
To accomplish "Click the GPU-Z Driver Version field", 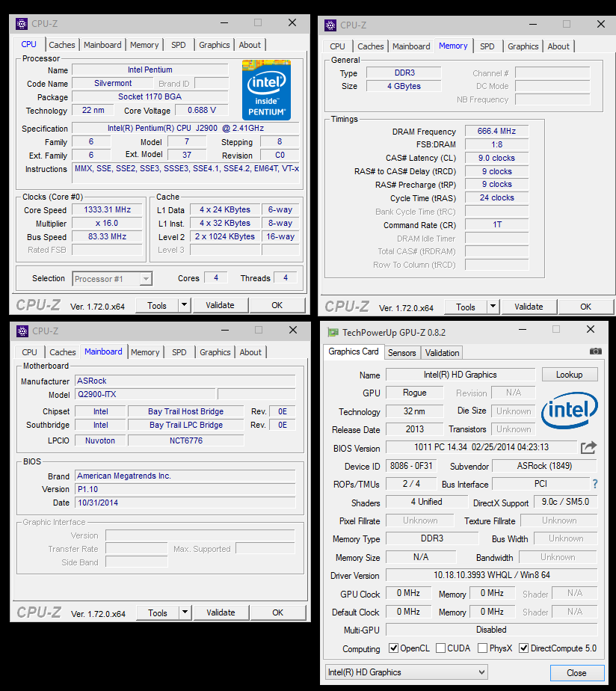I will [x=491, y=576].
